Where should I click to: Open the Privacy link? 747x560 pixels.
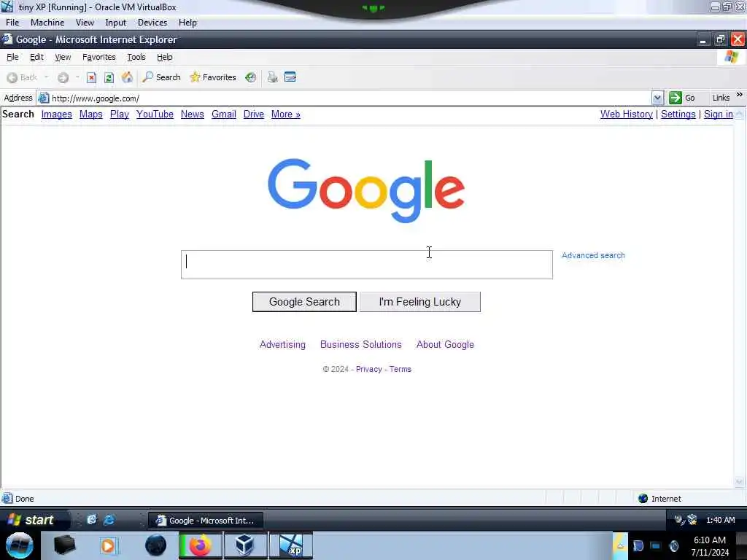coord(368,369)
